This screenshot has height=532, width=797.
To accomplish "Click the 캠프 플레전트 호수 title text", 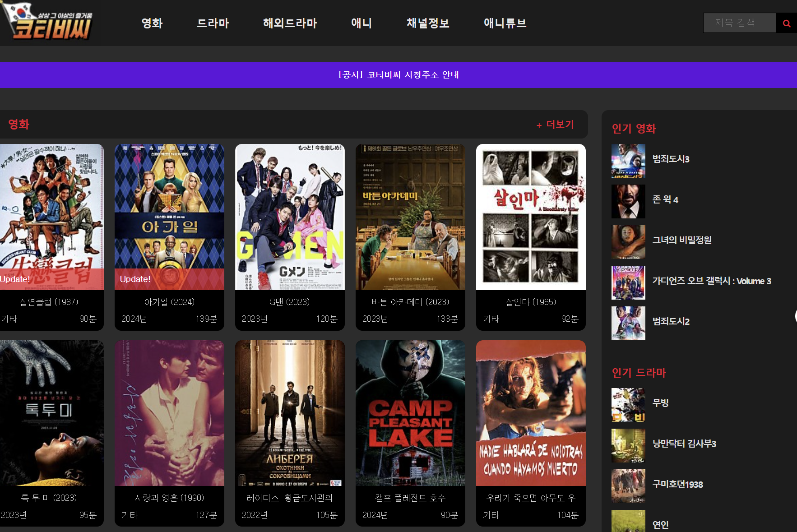I will (x=410, y=498).
